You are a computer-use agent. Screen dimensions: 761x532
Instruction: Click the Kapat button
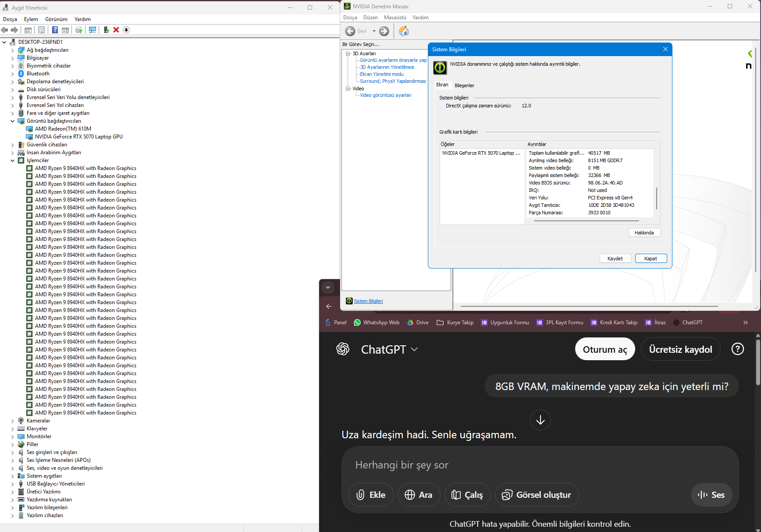pos(651,259)
